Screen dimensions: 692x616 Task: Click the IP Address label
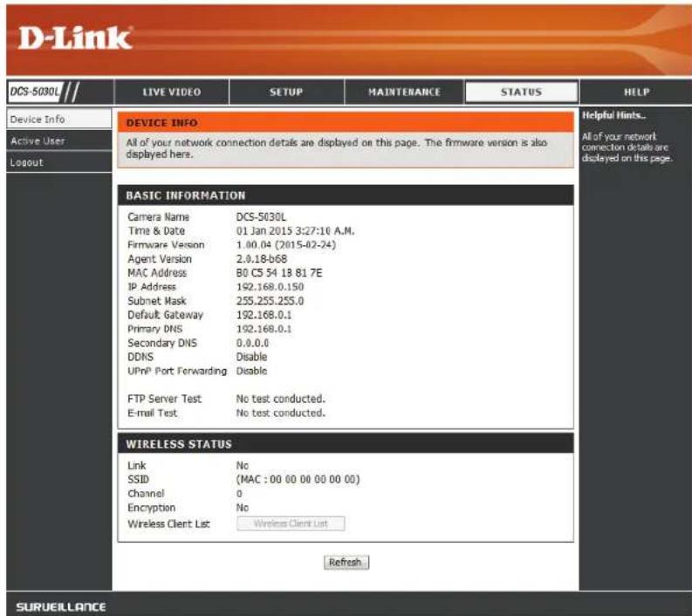(152, 287)
